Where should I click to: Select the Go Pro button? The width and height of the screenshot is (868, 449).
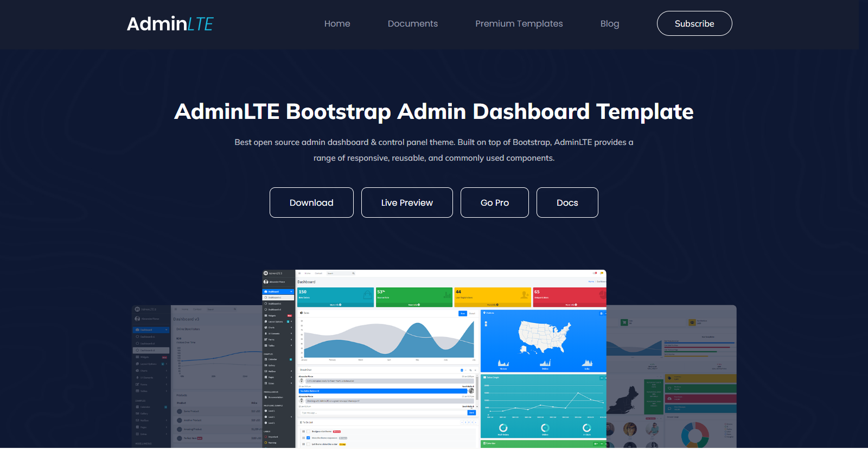[495, 203]
